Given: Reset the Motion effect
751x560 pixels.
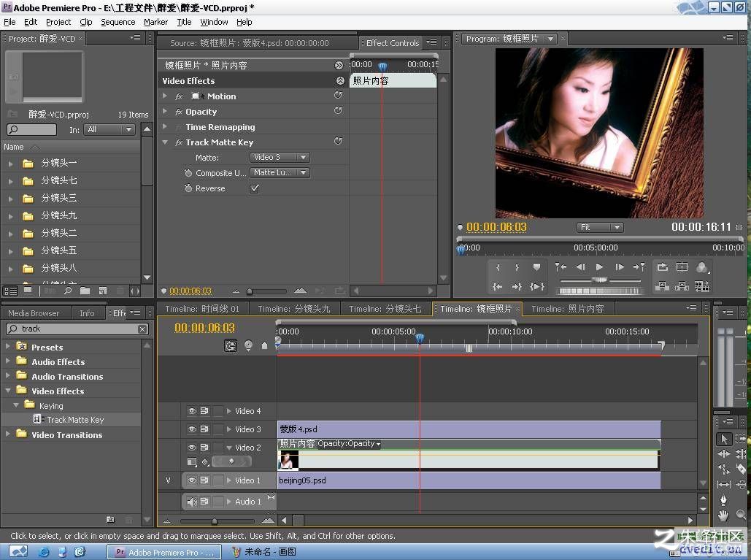Looking at the screenshot, I should pos(338,96).
